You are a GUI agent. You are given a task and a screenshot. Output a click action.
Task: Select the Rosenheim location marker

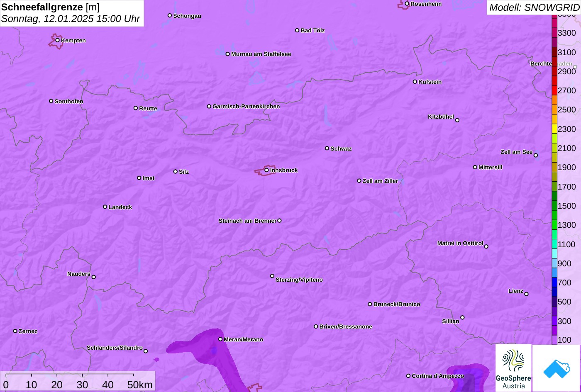point(407,4)
